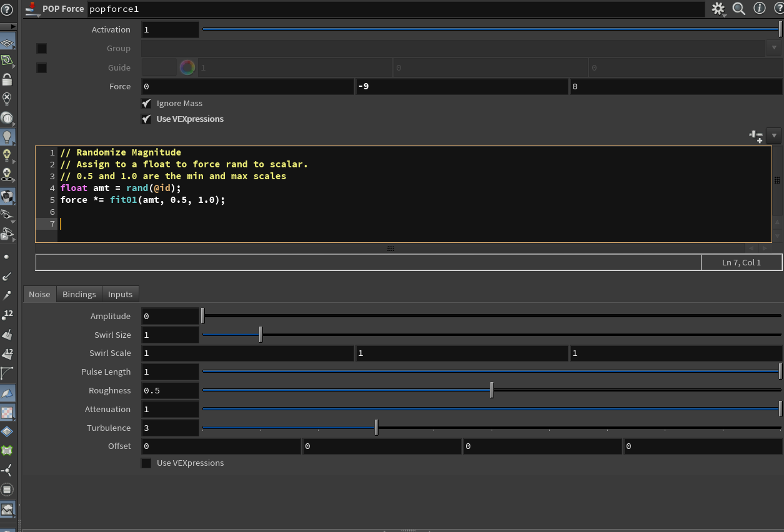Click the primitive numbers icon with 12

pos(7,354)
